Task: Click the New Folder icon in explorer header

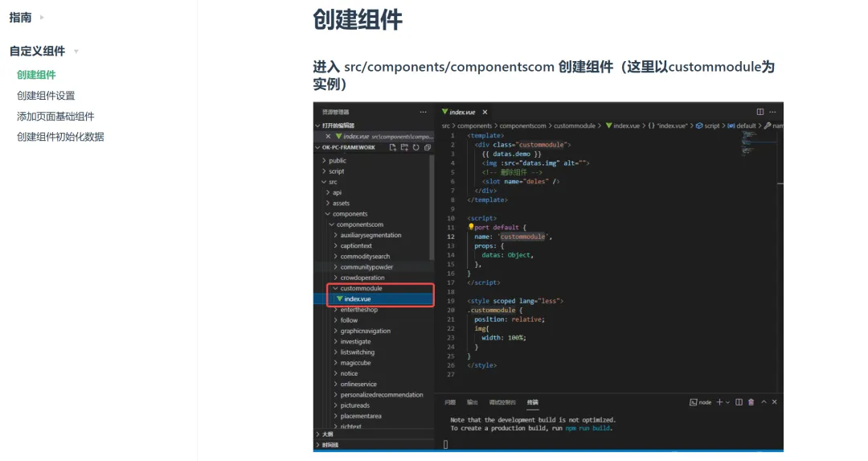Action: click(404, 147)
